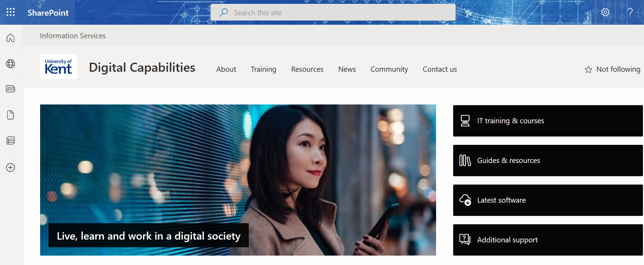Image resolution: width=644 pixels, height=265 pixels.
Task: Open My sites globe icon
Action: coord(10,64)
